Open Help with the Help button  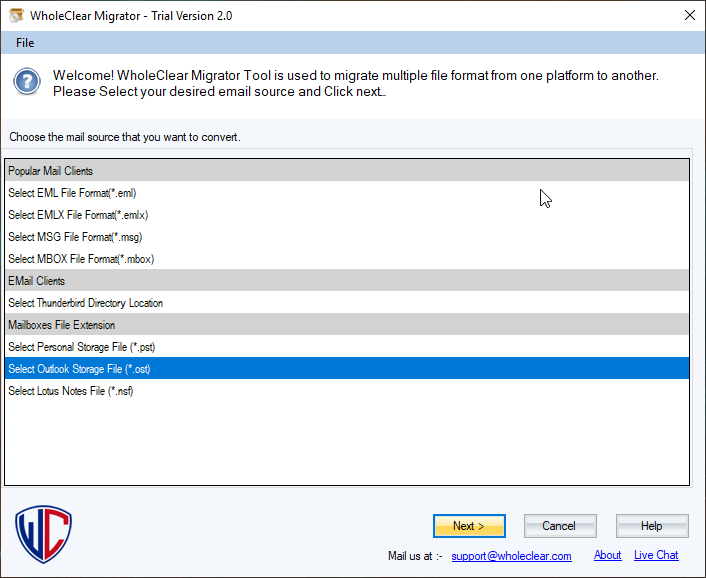coord(652,526)
